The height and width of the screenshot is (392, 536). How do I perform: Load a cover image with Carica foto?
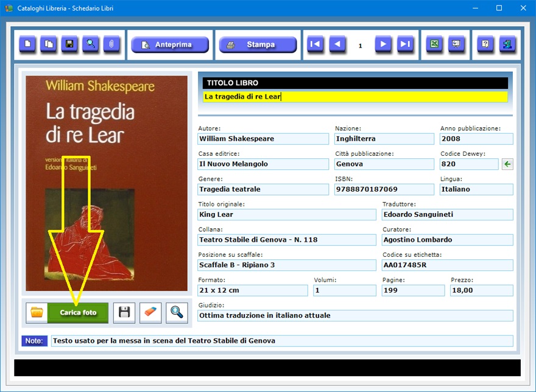[x=78, y=312]
